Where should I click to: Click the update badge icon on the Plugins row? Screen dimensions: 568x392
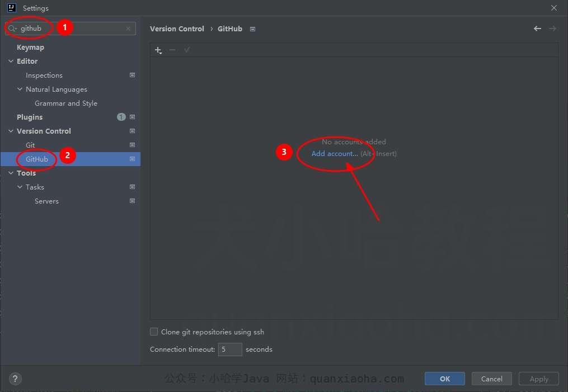coord(121,117)
